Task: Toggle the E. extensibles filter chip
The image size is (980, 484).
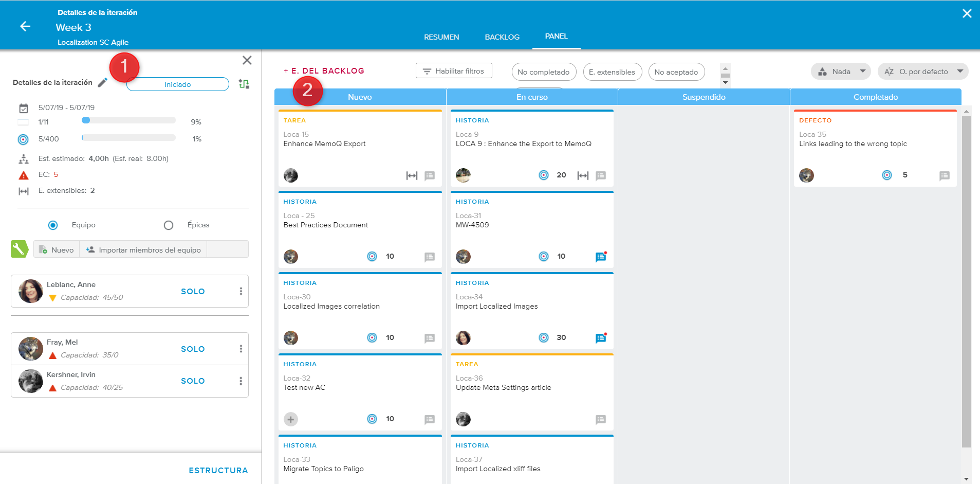Action: 612,72
